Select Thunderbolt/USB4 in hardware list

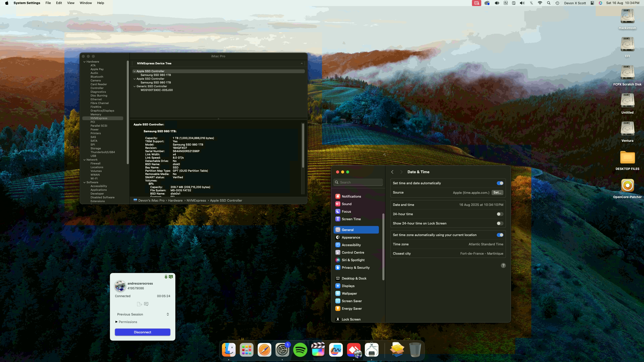pyautogui.click(x=103, y=152)
